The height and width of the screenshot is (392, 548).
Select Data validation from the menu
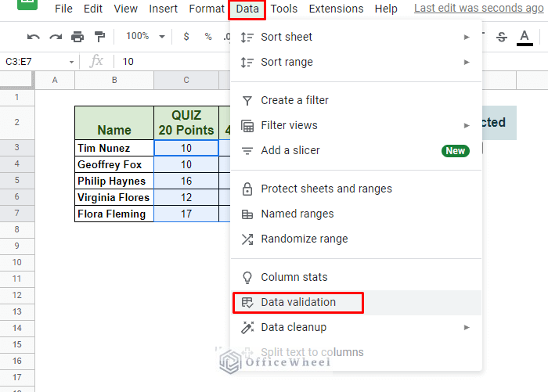[x=356, y=303]
